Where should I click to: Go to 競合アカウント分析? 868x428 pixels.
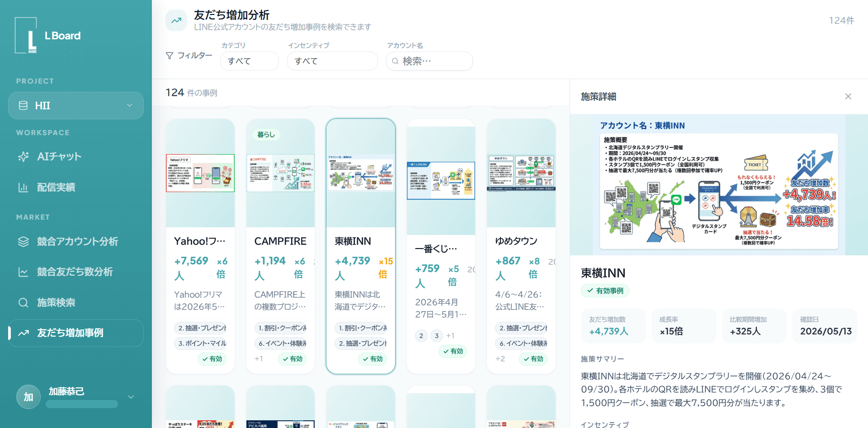coord(76,241)
